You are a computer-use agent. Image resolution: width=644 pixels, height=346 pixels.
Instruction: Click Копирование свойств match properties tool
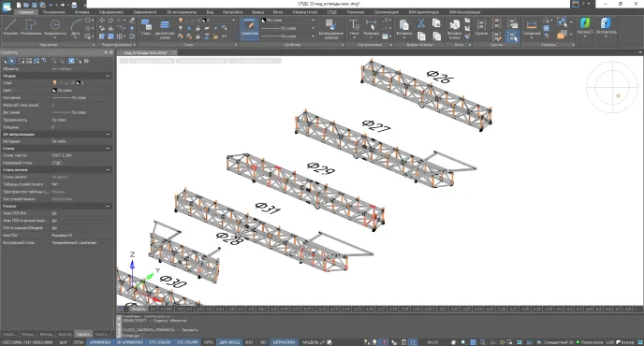330,29
